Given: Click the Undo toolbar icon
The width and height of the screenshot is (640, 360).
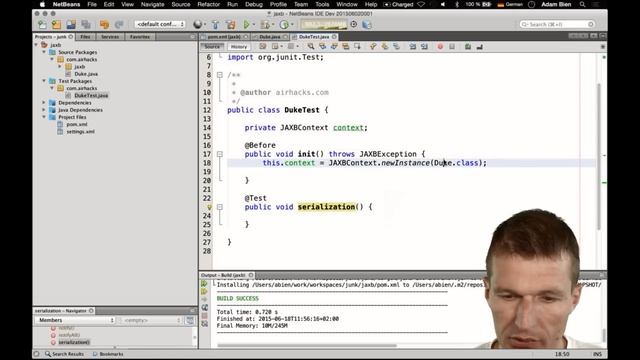Looking at the screenshot, I should [x=104, y=24].
